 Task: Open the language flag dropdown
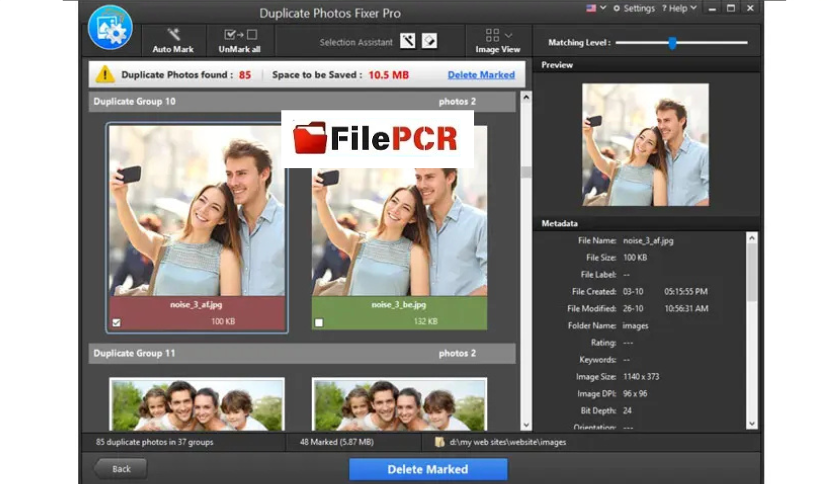pyautogui.click(x=596, y=8)
